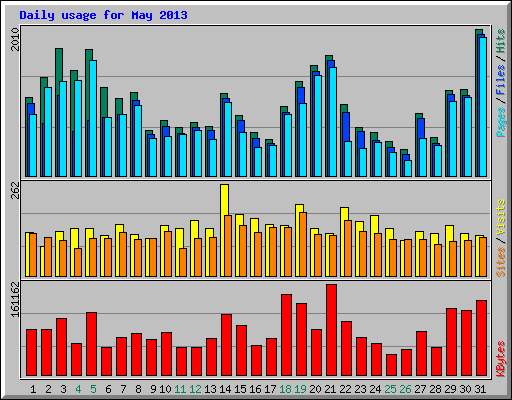Select day 20 on the x-axis
The image size is (512, 400).
(x=315, y=389)
